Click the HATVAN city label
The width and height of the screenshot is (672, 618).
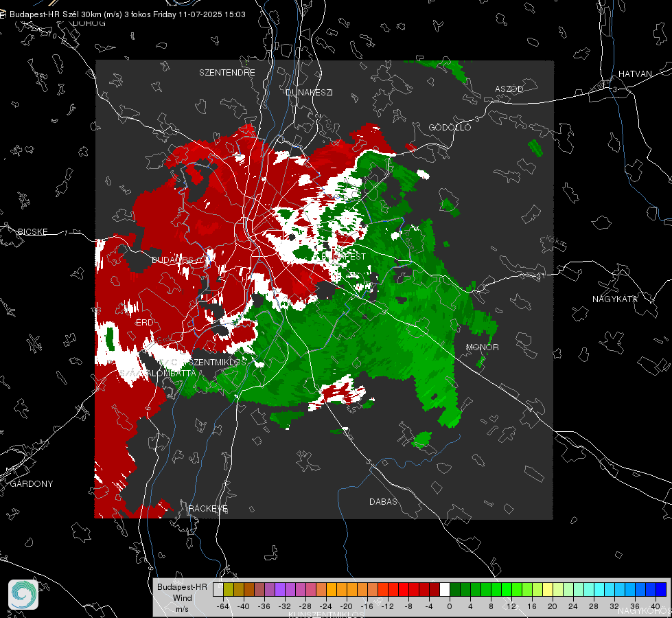635,73
